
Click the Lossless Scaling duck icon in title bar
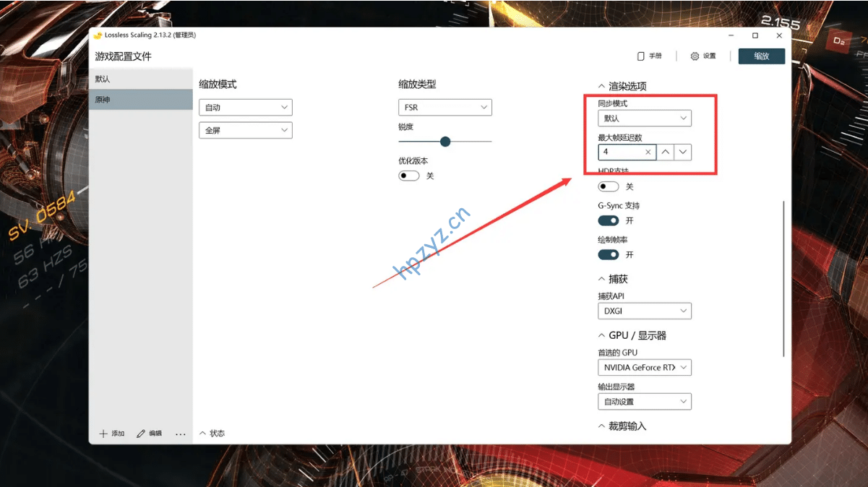click(98, 35)
